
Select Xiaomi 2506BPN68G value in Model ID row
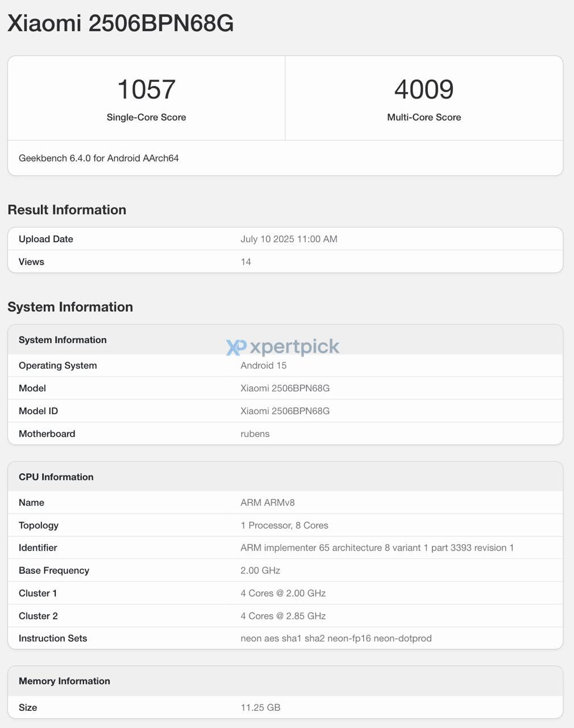click(285, 411)
